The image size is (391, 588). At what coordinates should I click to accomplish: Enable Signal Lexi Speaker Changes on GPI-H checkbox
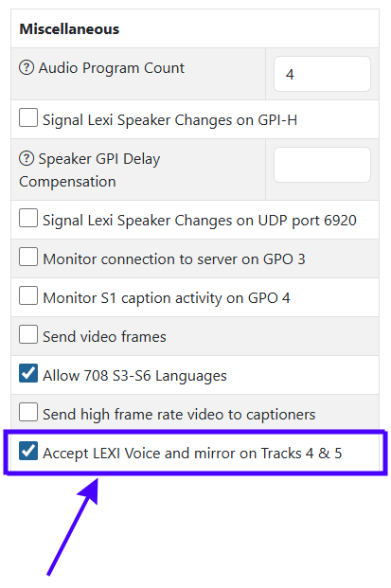pos(28,117)
